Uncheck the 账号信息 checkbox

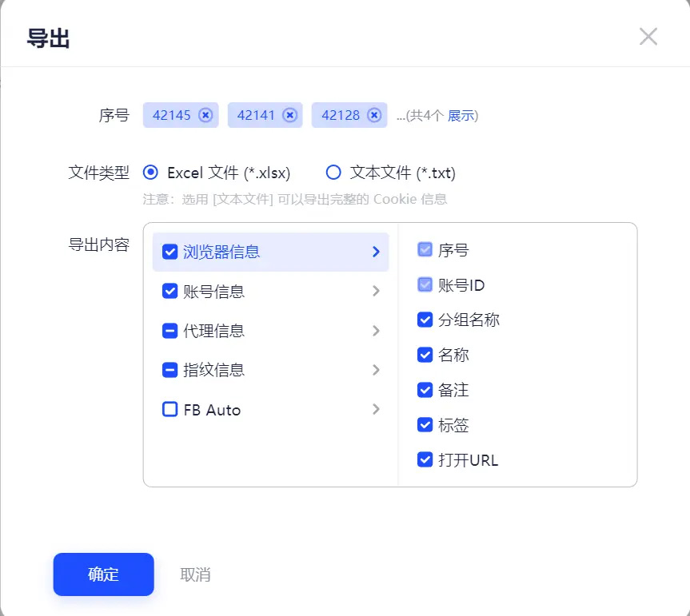170,291
